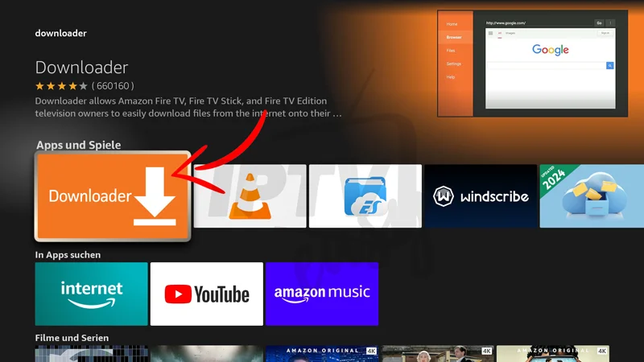Select the VLC traffic cone app

click(x=250, y=196)
